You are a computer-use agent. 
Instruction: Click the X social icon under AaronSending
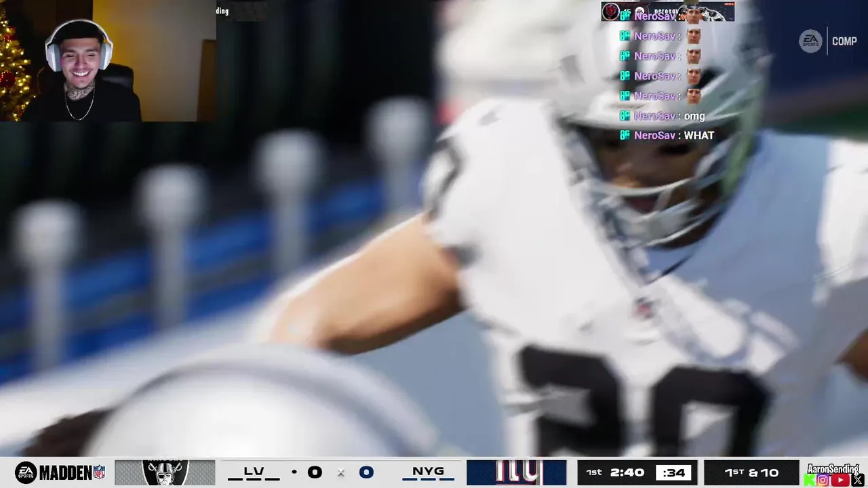(857, 481)
